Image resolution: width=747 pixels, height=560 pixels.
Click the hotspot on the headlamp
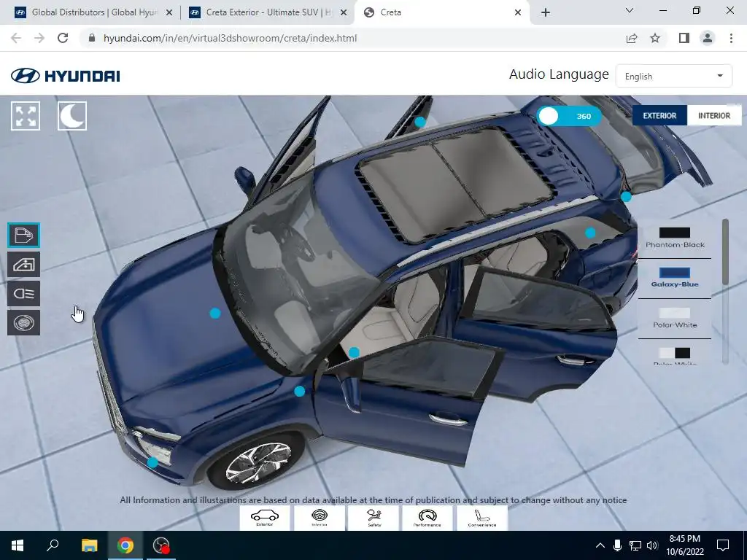pyautogui.click(x=152, y=462)
